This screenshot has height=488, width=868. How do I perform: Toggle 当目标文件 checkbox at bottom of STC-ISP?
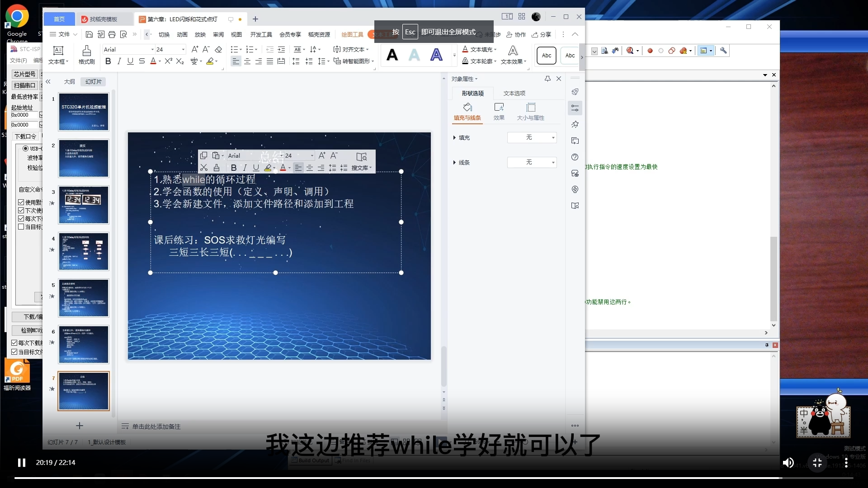point(14,352)
